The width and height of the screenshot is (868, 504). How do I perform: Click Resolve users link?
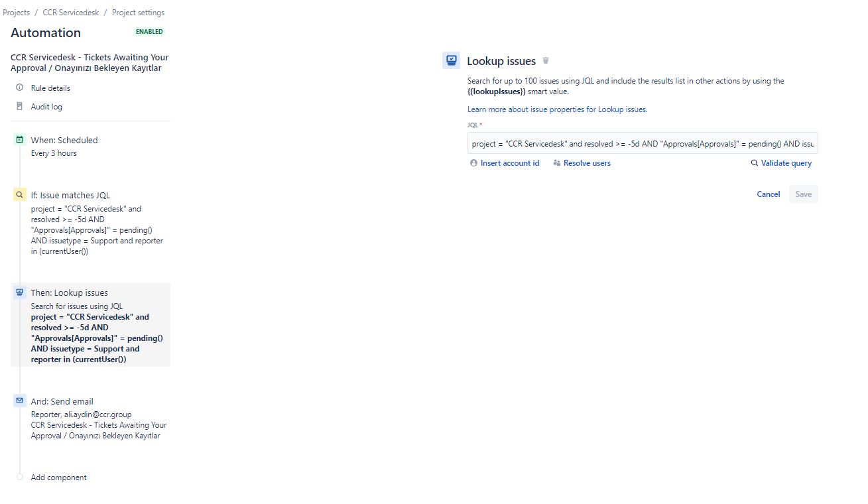click(x=587, y=163)
